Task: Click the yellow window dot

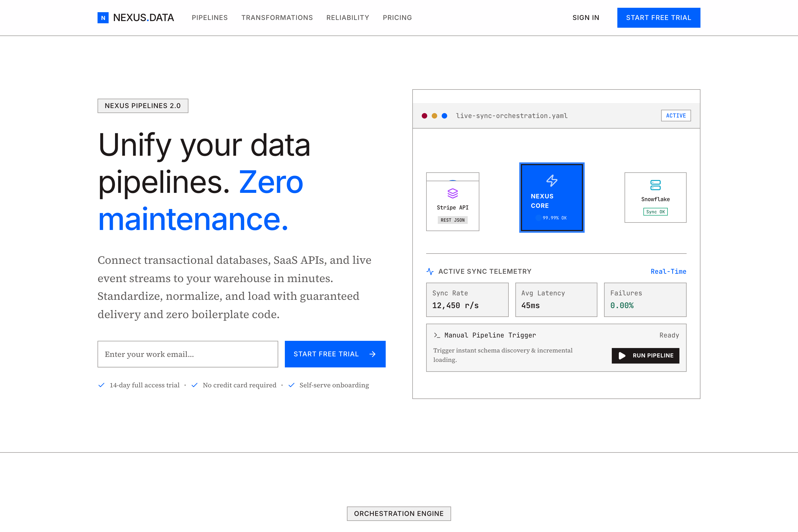Action: (x=434, y=116)
